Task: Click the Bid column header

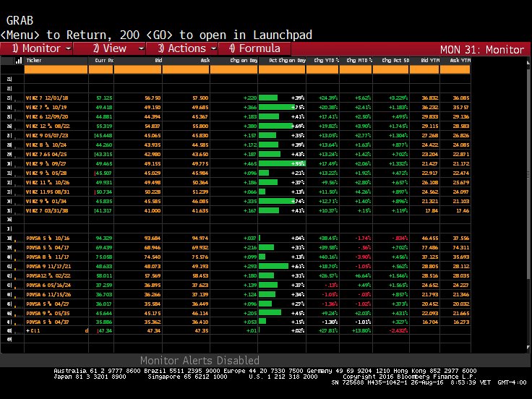Action: [158, 61]
